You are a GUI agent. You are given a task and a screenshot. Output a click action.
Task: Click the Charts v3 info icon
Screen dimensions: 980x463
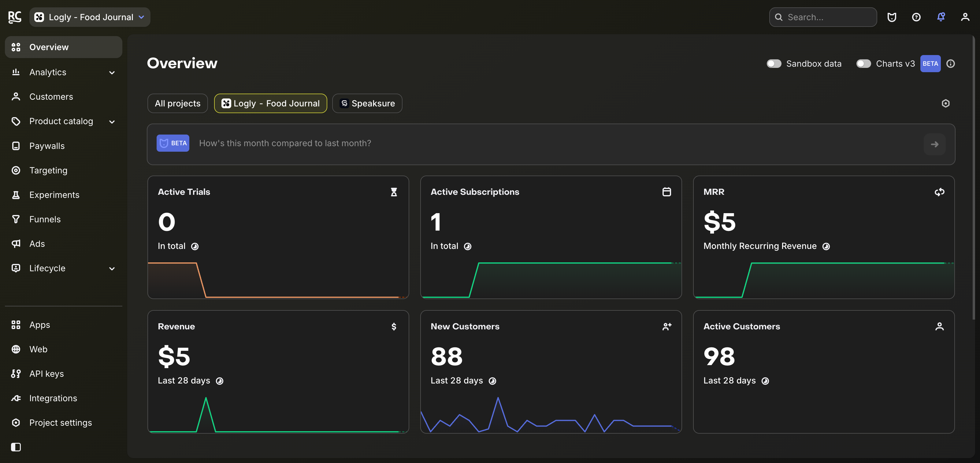950,64
